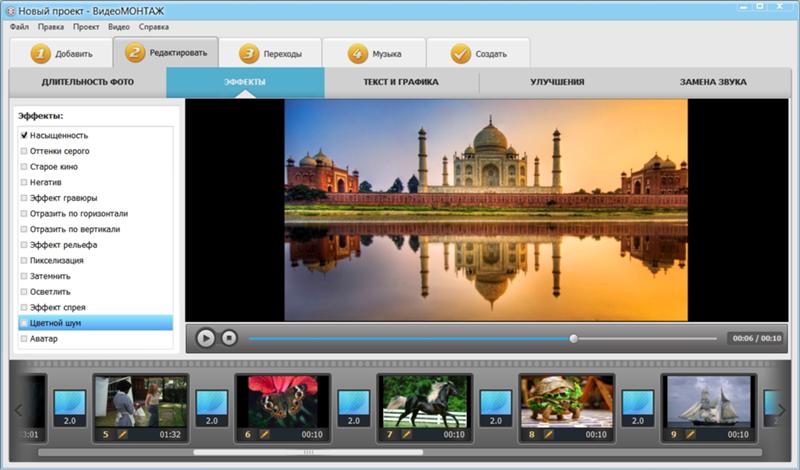Enable the Негатив effect

(x=24, y=182)
